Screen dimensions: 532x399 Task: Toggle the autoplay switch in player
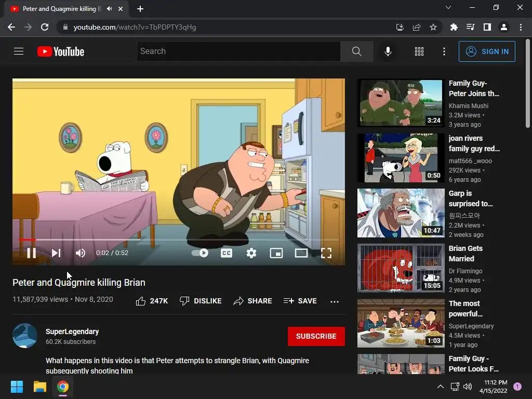200,253
